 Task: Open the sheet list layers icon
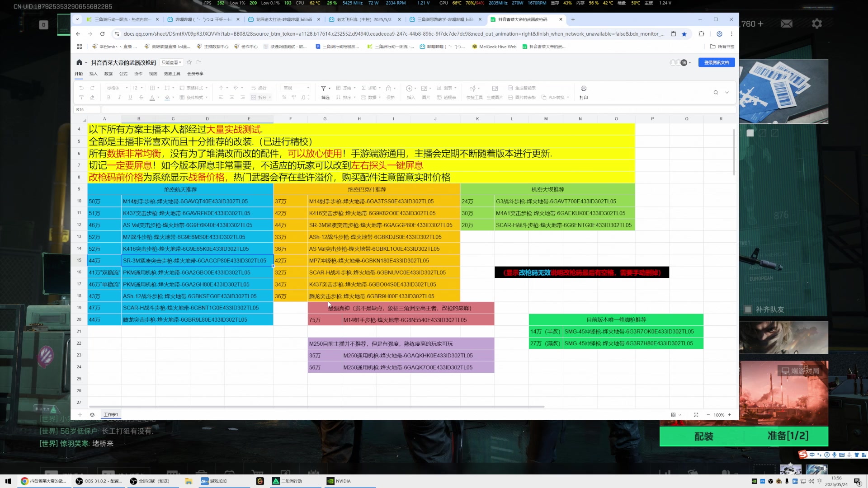click(92, 415)
